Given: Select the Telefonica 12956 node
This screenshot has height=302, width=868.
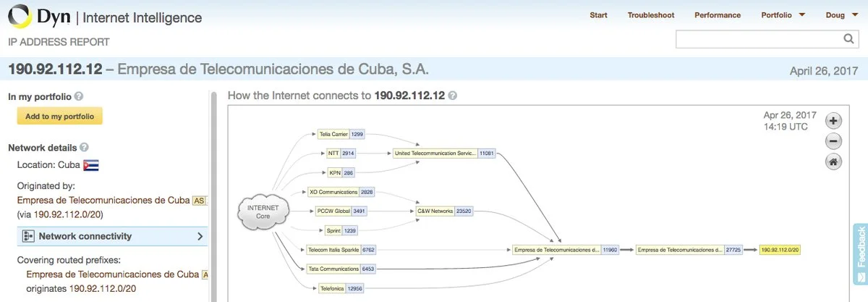Looking at the screenshot, I should pyautogui.click(x=341, y=288).
